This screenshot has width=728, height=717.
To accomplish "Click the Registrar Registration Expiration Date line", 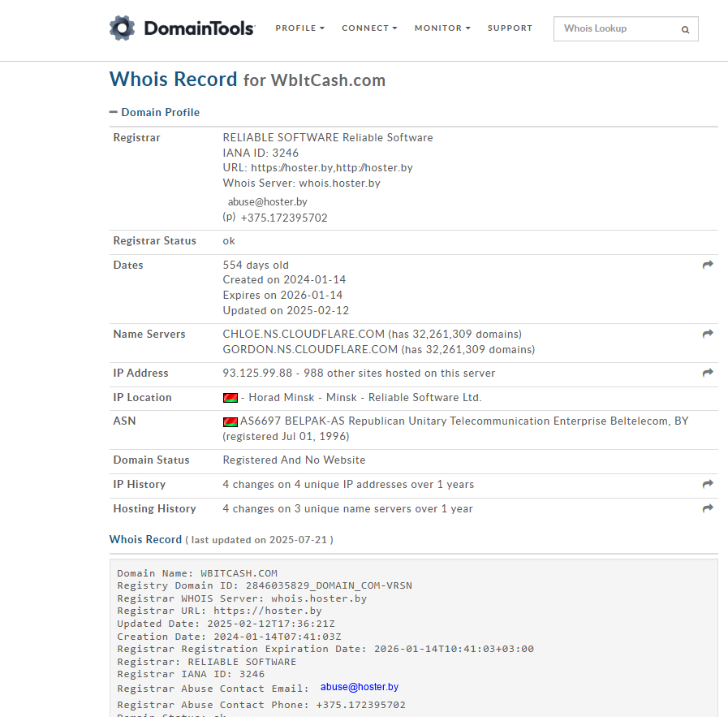I will (x=325, y=649).
